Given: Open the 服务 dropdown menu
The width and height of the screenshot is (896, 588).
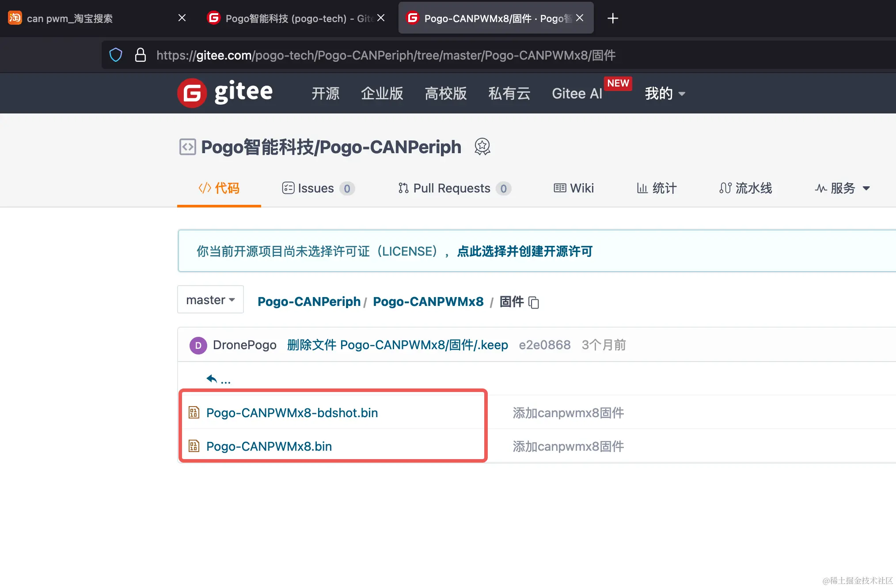Looking at the screenshot, I should pyautogui.click(x=842, y=188).
